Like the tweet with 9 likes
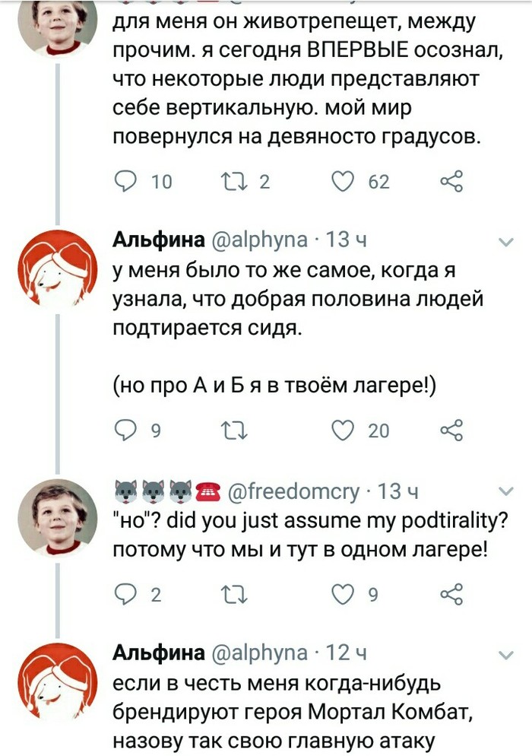Viewport: 532px width, 756px height. pos(344,596)
